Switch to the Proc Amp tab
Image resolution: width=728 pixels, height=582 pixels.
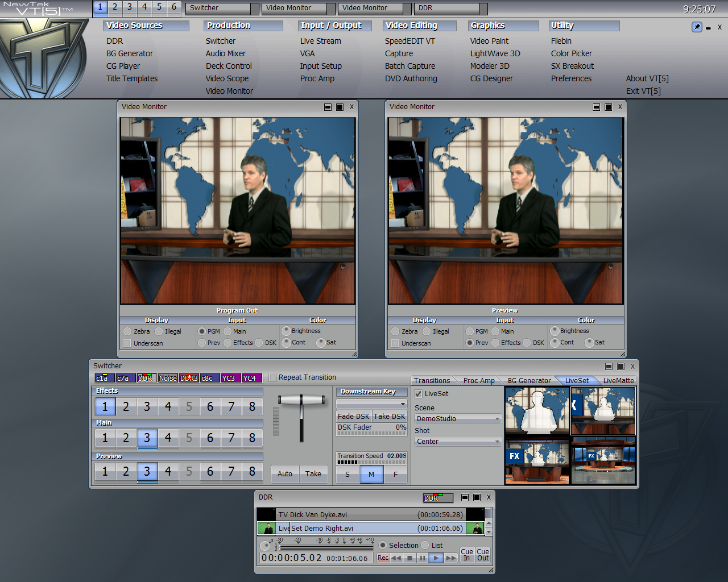479,381
